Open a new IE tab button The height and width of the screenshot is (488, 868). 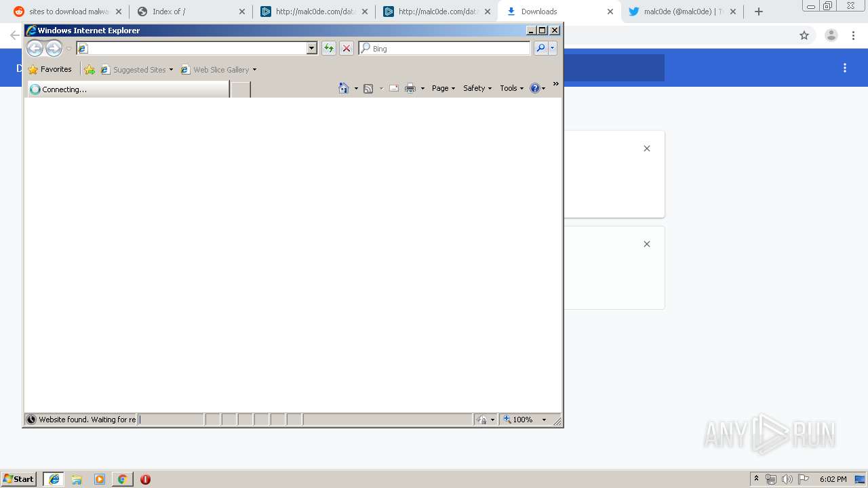point(240,89)
